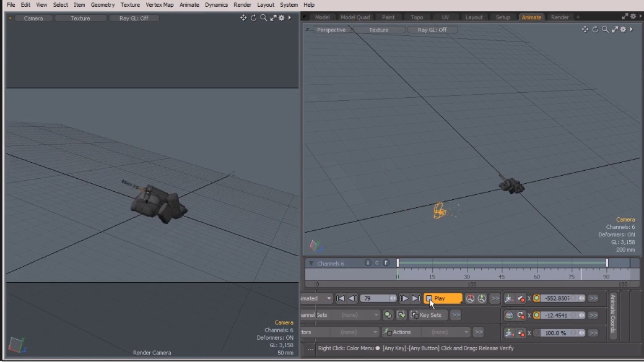The width and height of the screenshot is (644, 362).
Task: Click the position keyframe record icon
Action: (x=521, y=298)
